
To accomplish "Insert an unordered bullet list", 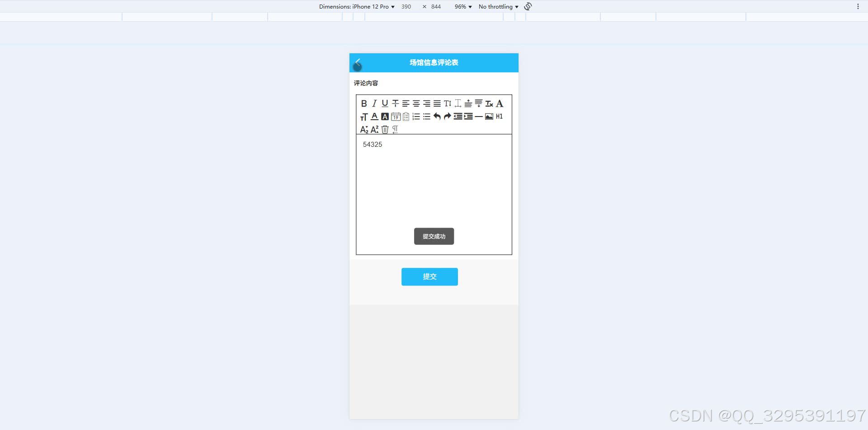I will 426,117.
